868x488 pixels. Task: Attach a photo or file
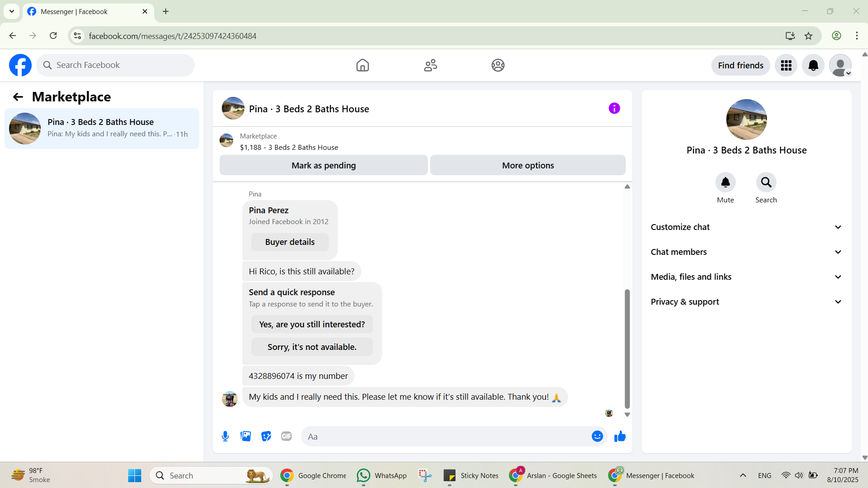click(245, 436)
